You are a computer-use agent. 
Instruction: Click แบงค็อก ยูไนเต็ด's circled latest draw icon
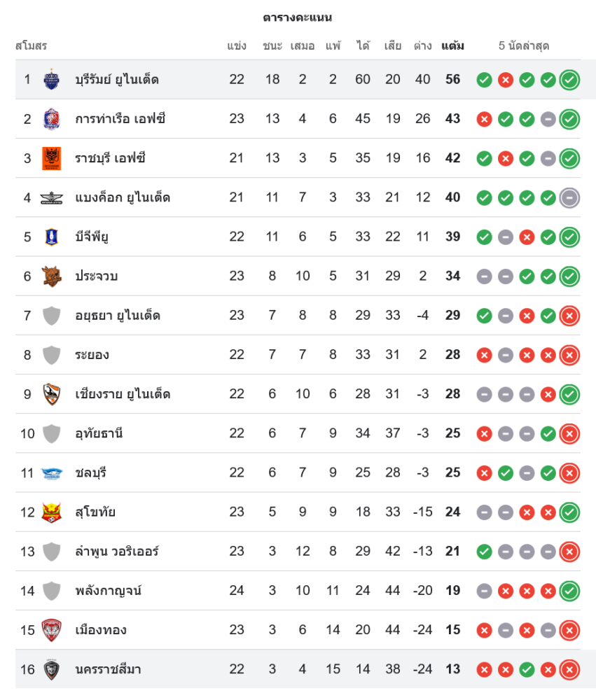pos(569,197)
